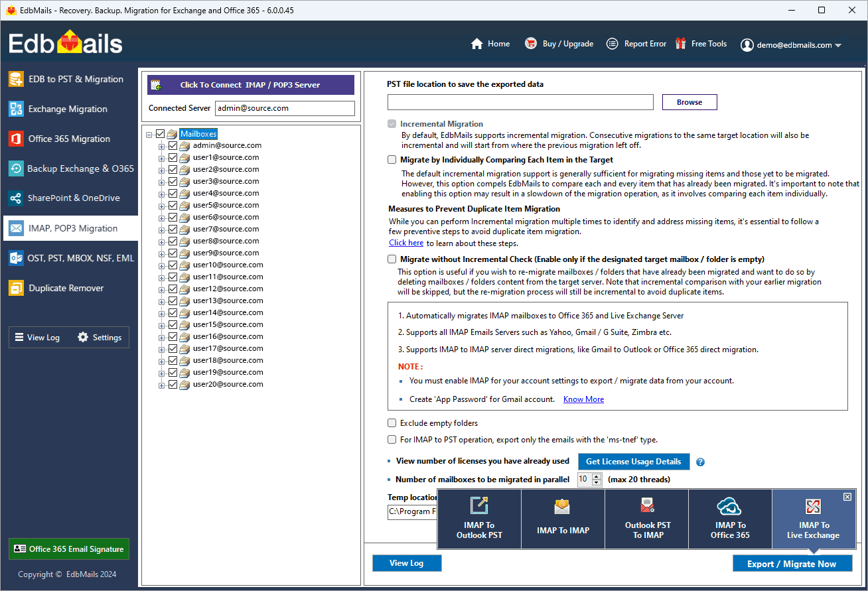Navigate to Home in the top bar
The image size is (868, 591).
490,44
